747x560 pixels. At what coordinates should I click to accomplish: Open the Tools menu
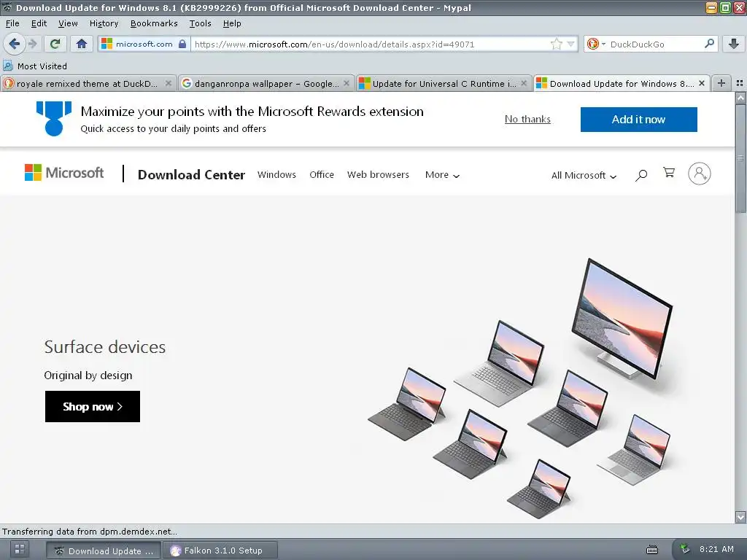click(200, 23)
